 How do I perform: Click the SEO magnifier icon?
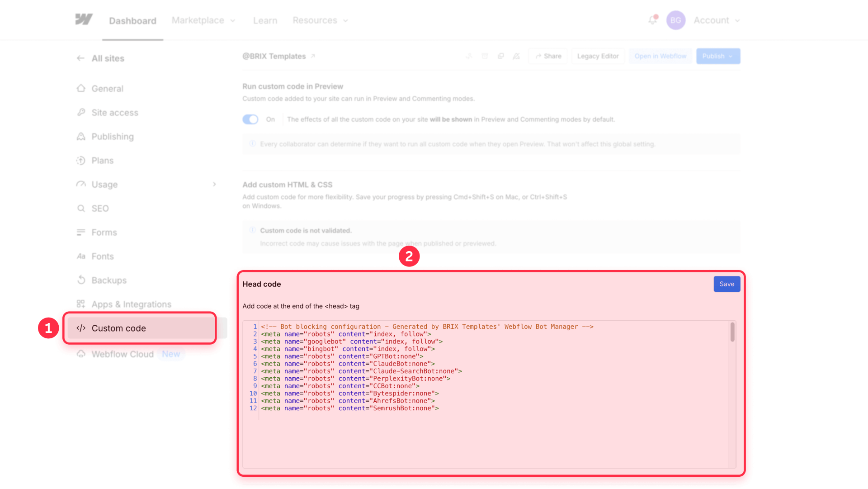81,209
